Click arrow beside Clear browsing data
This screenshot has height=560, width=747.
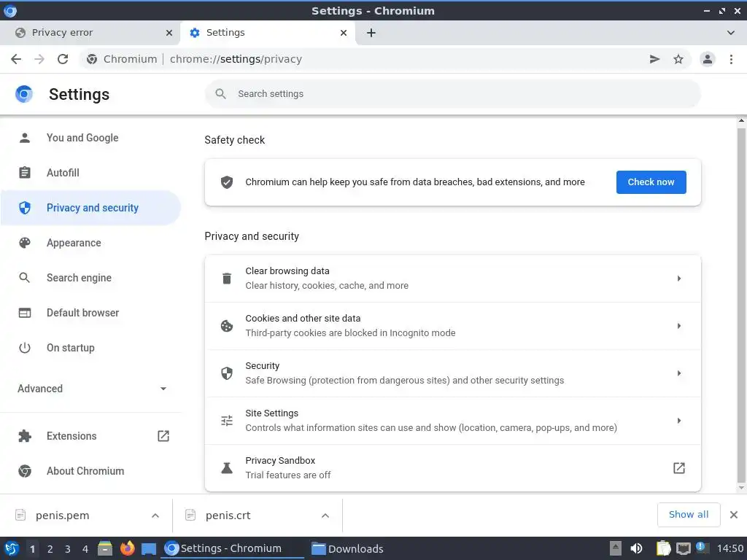(679, 279)
